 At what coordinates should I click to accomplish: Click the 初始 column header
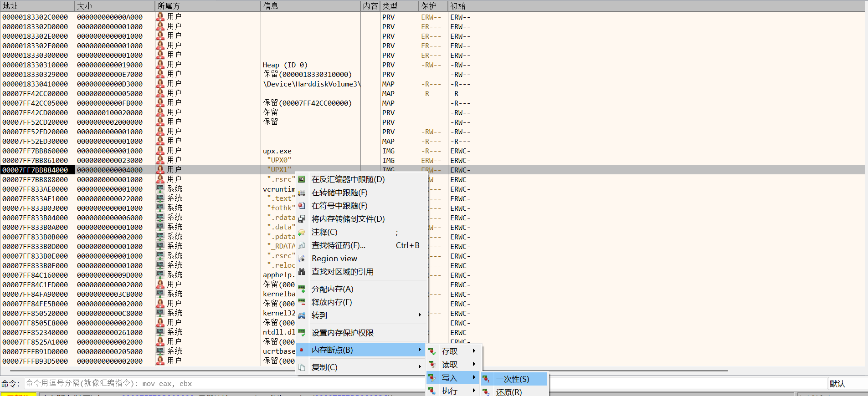pos(656,6)
